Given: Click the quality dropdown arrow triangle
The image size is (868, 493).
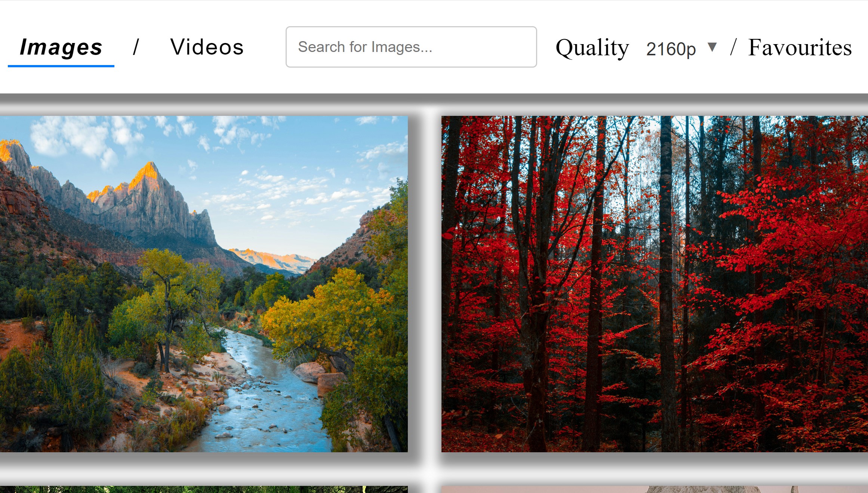Looking at the screenshot, I should [x=712, y=47].
